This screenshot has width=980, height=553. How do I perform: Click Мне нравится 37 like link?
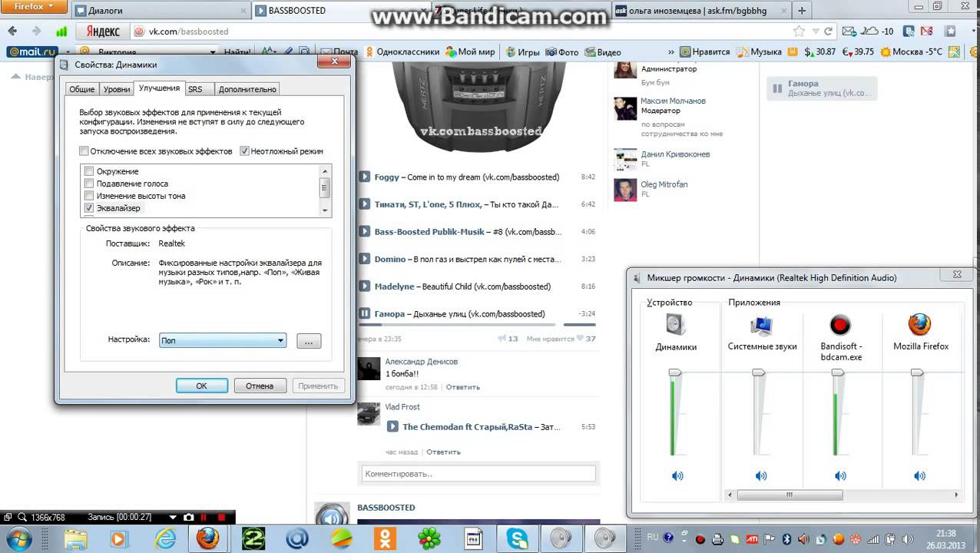(x=560, y=338)
